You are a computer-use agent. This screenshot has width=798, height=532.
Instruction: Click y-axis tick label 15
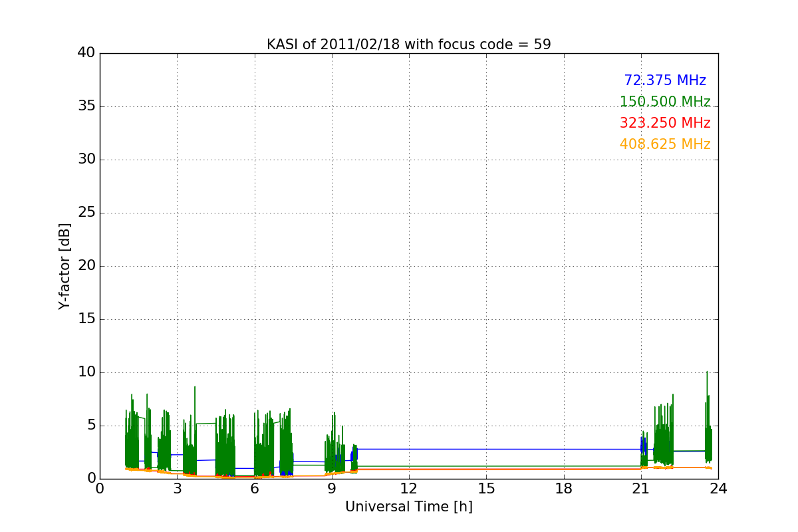pyautogui.click(x=86, y=319)
